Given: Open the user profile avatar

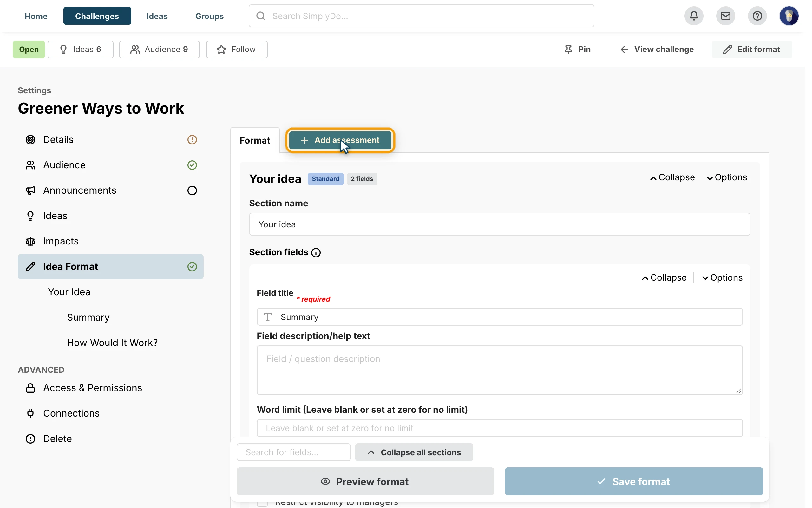Looking at the screenshot, I should [x=789, y=16].
